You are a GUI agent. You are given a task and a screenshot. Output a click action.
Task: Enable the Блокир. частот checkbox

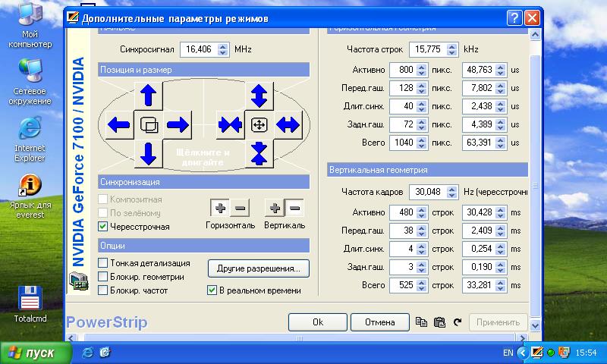[x=103, y=290]
